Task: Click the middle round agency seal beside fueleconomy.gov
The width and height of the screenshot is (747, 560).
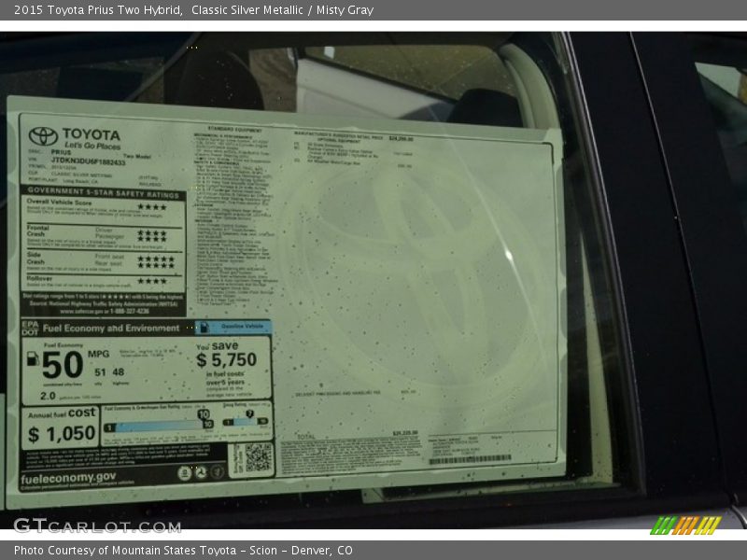Action: (x=201, y=472)
